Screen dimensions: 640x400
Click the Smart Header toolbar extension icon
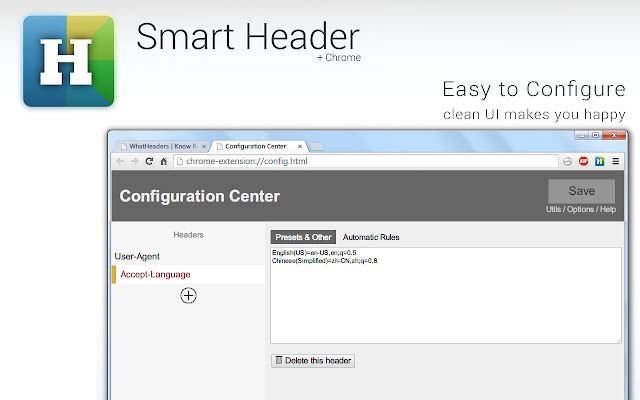pyautogui.click(x=599, y=161)
